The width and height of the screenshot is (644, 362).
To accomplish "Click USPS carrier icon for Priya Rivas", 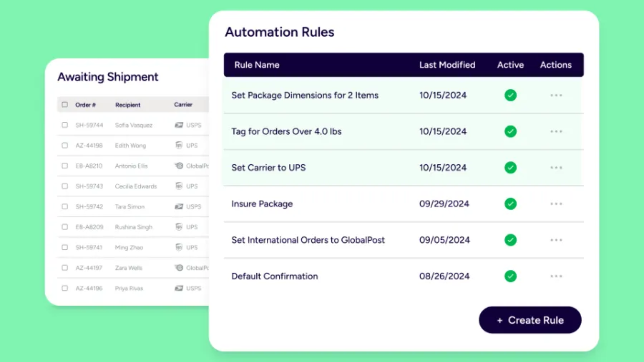I will [x=179, y=288].
